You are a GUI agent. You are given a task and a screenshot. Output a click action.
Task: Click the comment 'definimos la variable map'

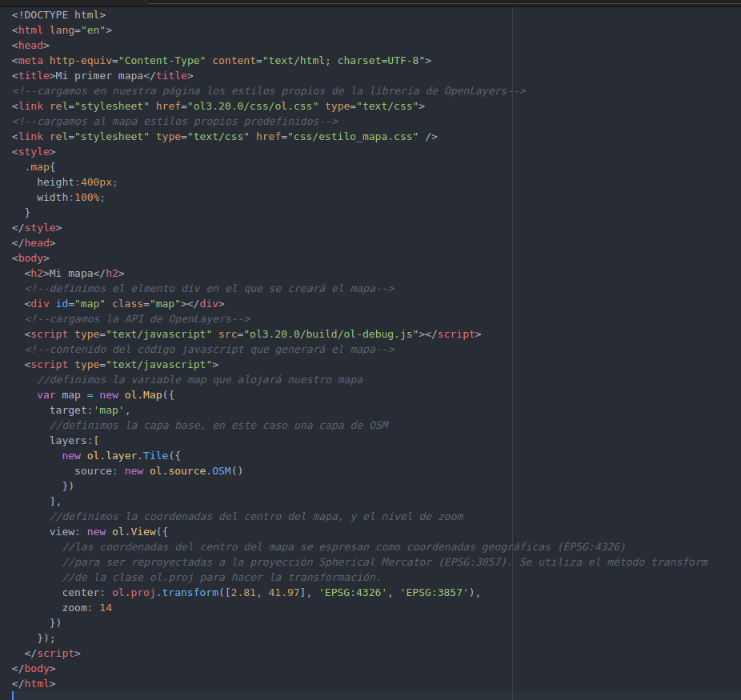(x=200, y=380)
